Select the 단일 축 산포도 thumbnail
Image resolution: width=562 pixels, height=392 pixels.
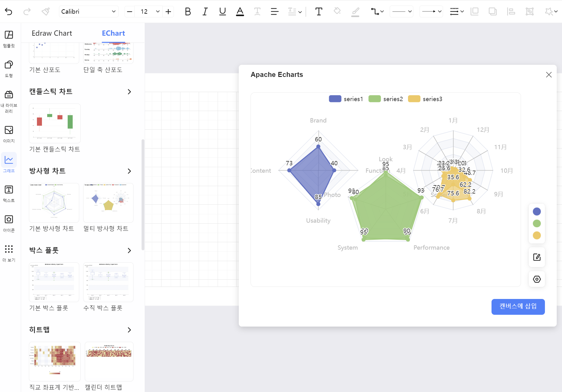(108, 53)
